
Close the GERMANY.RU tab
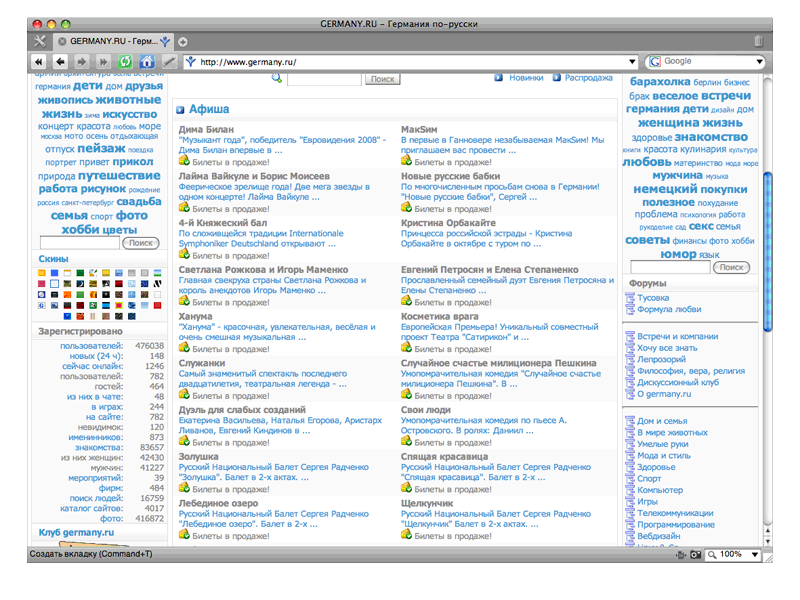[x=62, y=41]
